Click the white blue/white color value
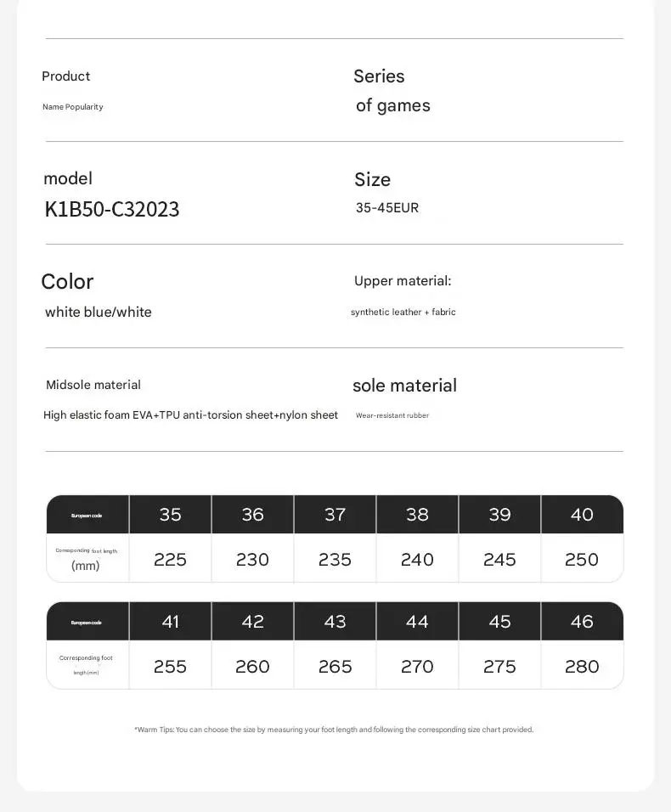The width and height of the screenshot is (671, 812). point(99,312)
